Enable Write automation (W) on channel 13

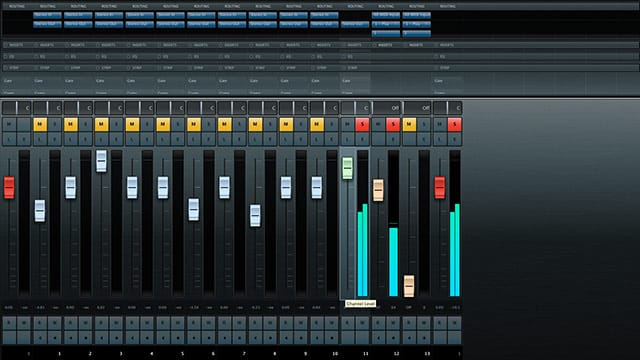[x=424, y=323]
